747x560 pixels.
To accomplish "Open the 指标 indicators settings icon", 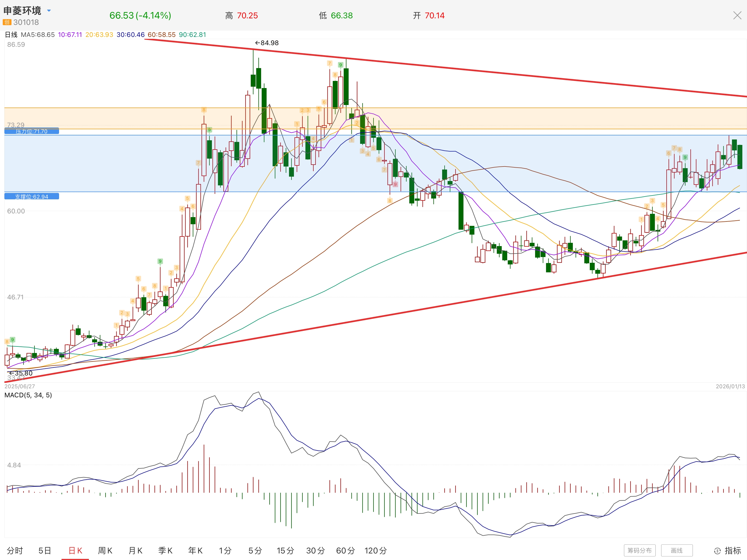I will coord(717,551).
